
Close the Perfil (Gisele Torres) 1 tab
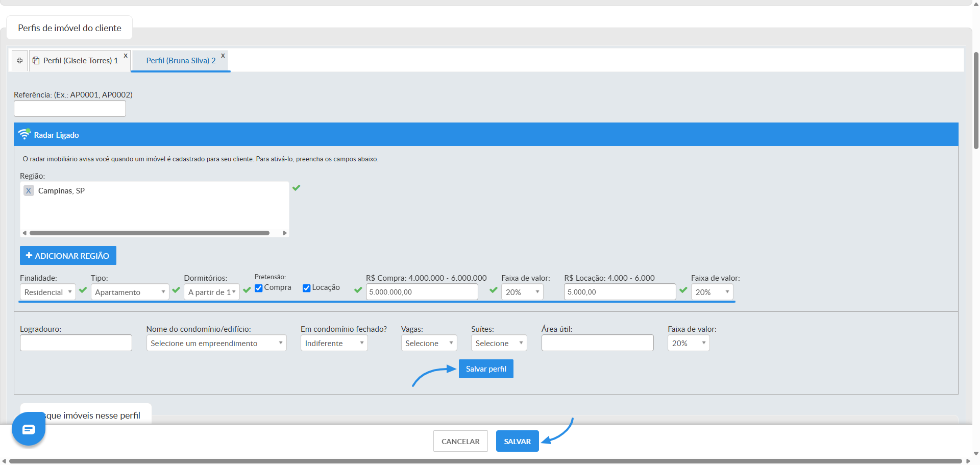click(x=126, y=56)
